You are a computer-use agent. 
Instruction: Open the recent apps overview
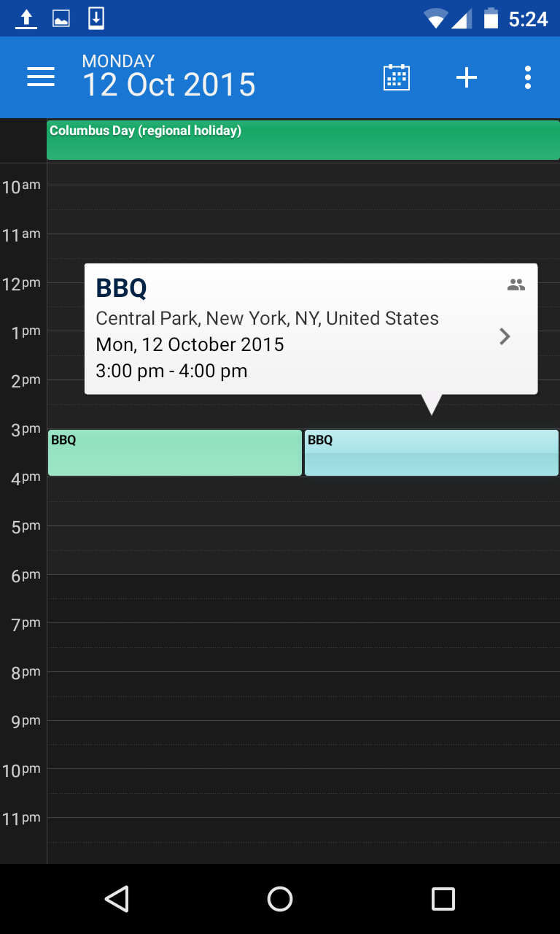pos(443,898)
